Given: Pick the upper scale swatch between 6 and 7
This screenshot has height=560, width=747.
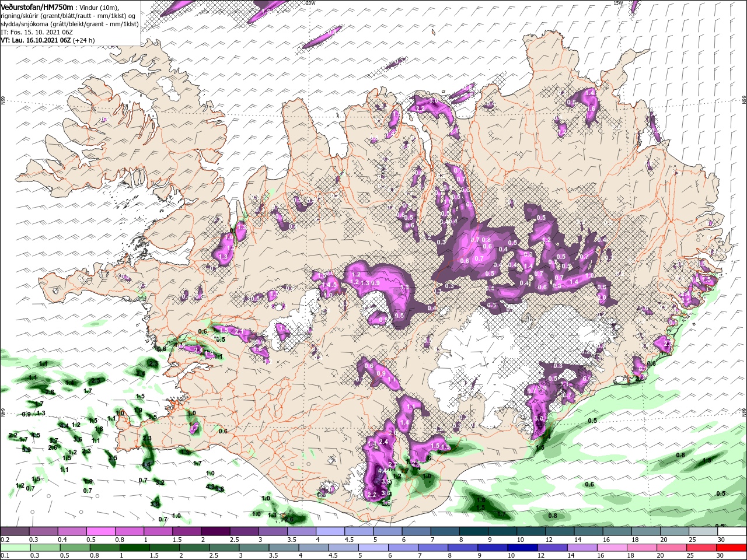Looking at the screenshot, I should pos(416,531).
